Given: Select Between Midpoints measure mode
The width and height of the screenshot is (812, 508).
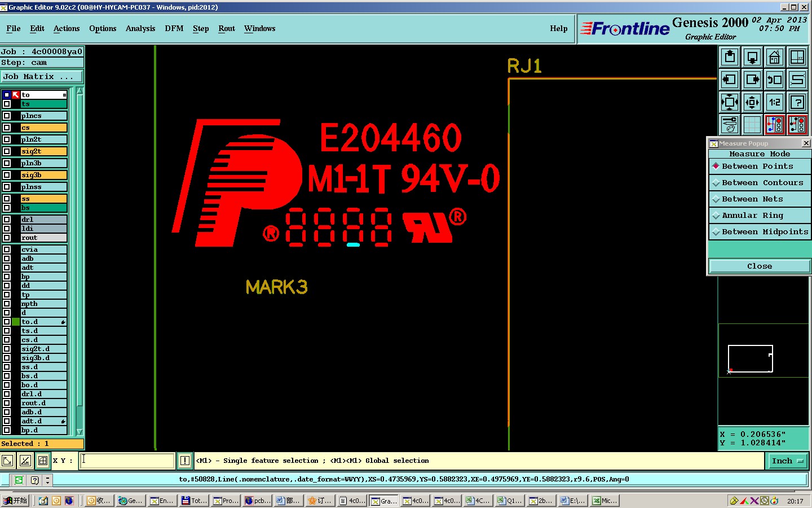Looking at the screenshot, I should [760, 232].
